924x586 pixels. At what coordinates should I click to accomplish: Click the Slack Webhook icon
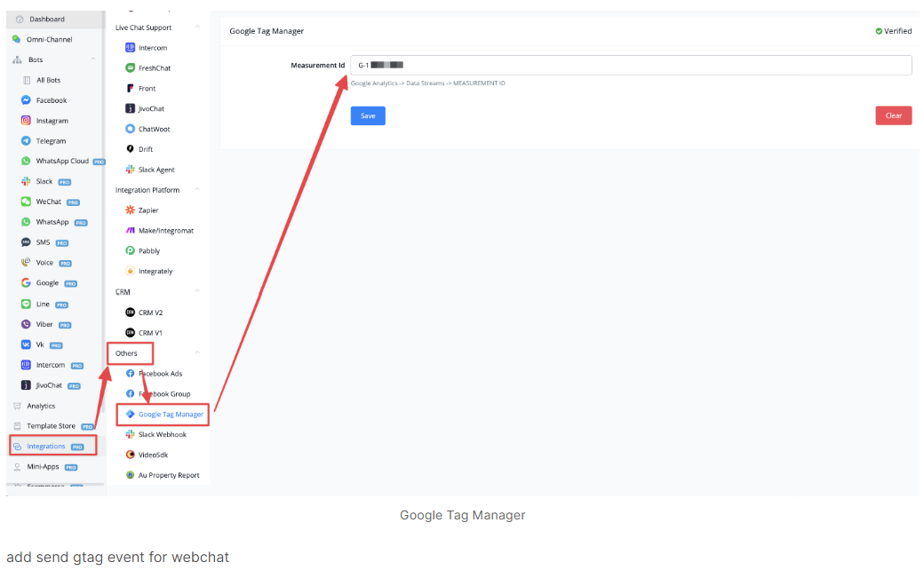click(x=131, y=435)
